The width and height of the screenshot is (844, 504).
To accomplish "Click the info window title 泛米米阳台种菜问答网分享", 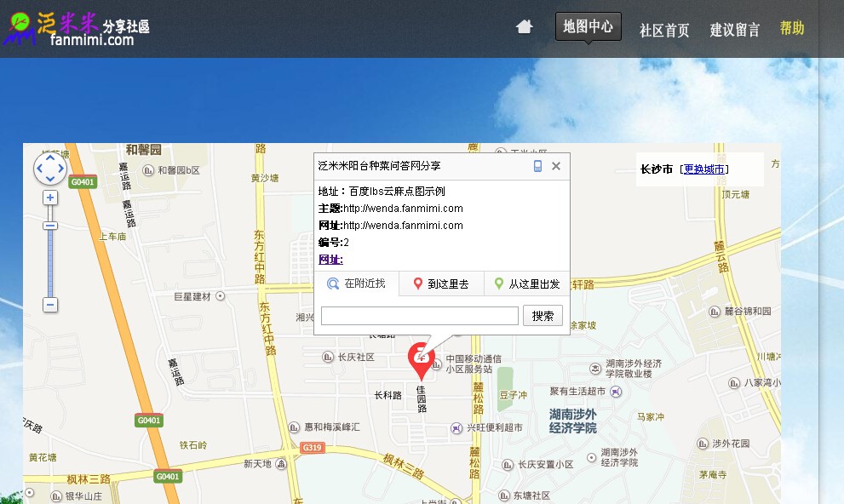I will 380,166.
